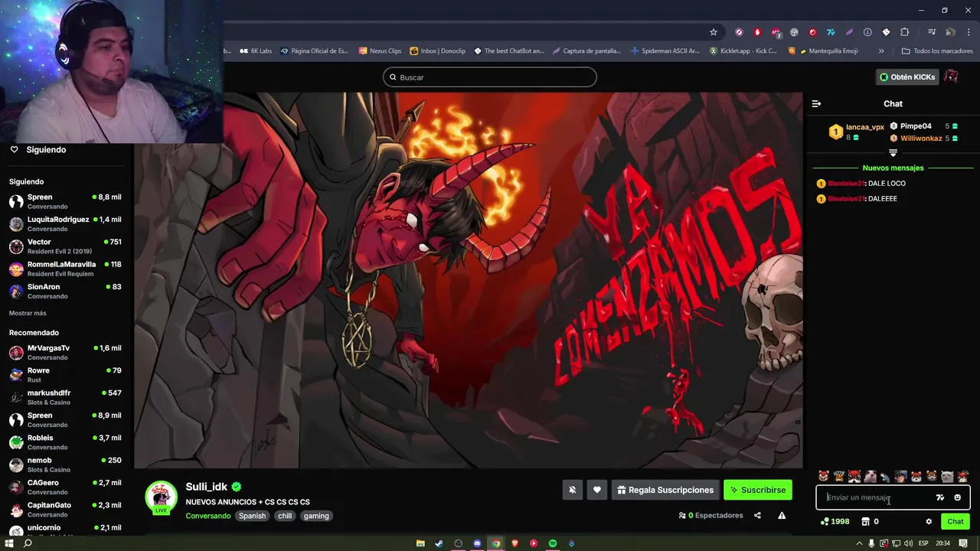Open the Mantequilla Emoji bookmark
Image resolution: width=980 pixels, height=551 pixels.
tap(823, 51)
